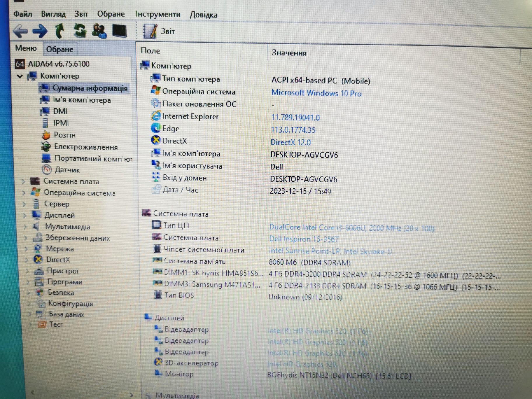This screenshot has height=399, width=532.
Task: Click the Internet Explorer row icon
Action: 156,116
